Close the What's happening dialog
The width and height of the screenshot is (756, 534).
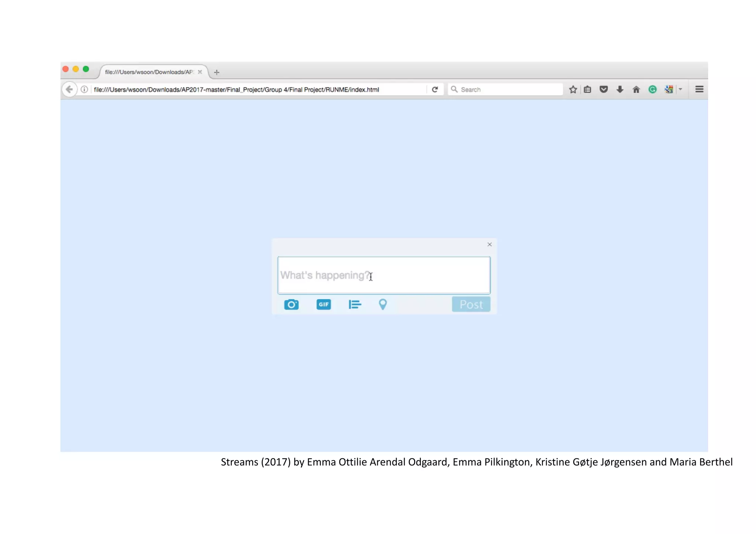point(489,244)
